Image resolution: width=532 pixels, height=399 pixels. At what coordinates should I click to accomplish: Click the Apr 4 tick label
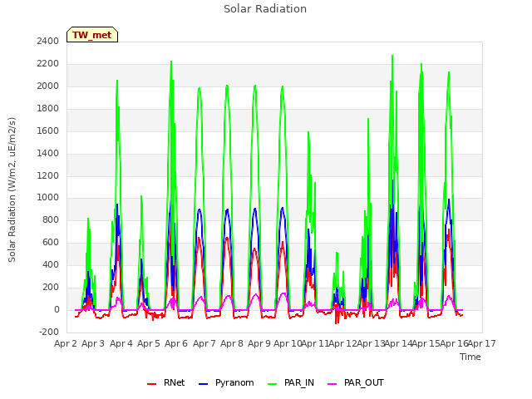tap(121, 343)
